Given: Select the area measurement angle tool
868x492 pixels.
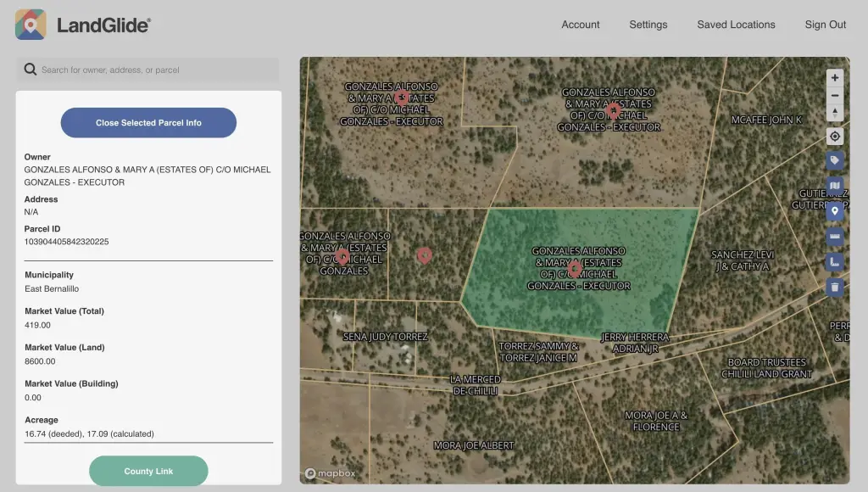Looking at the screenshot, I should (x=835, y=262).
